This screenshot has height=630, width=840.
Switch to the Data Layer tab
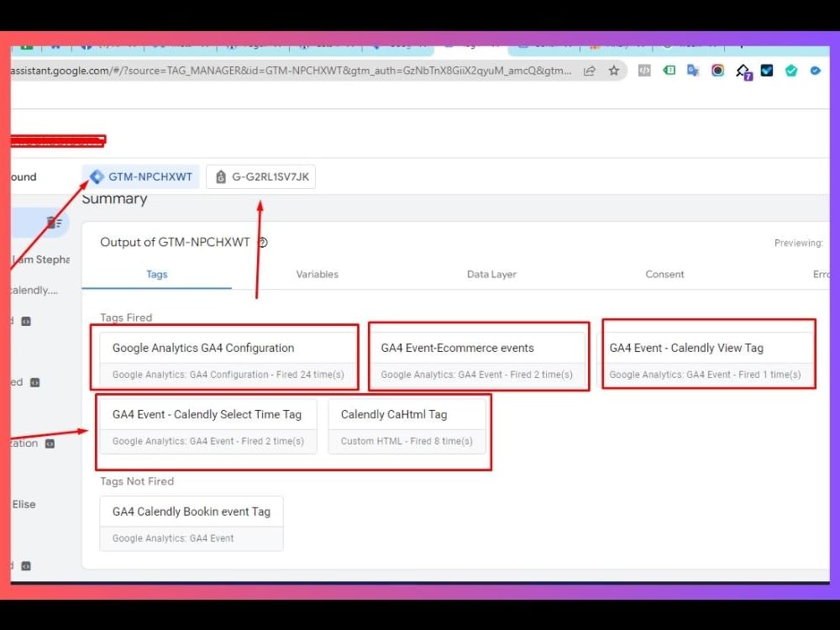(491, 275)
